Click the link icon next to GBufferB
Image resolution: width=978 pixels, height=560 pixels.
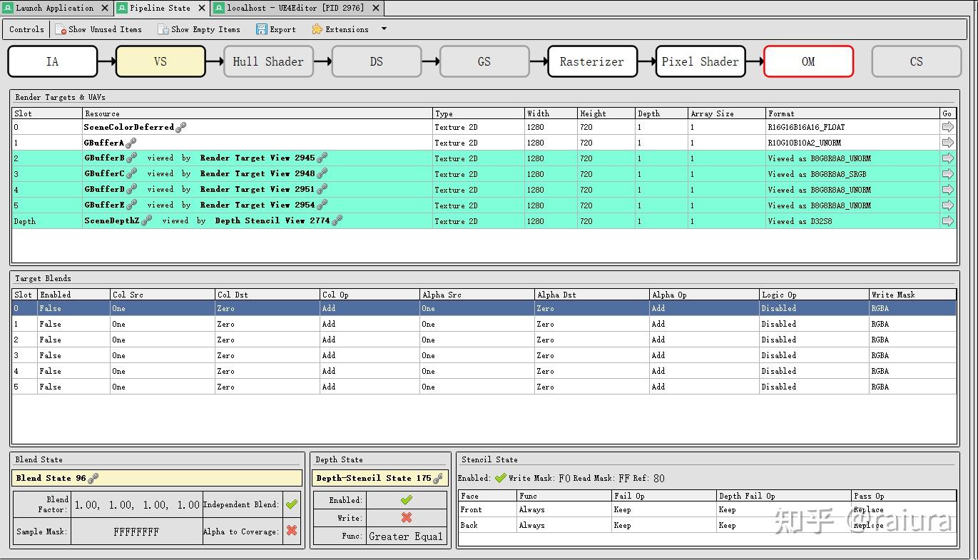pyautogui.click(x=131, y=158)
